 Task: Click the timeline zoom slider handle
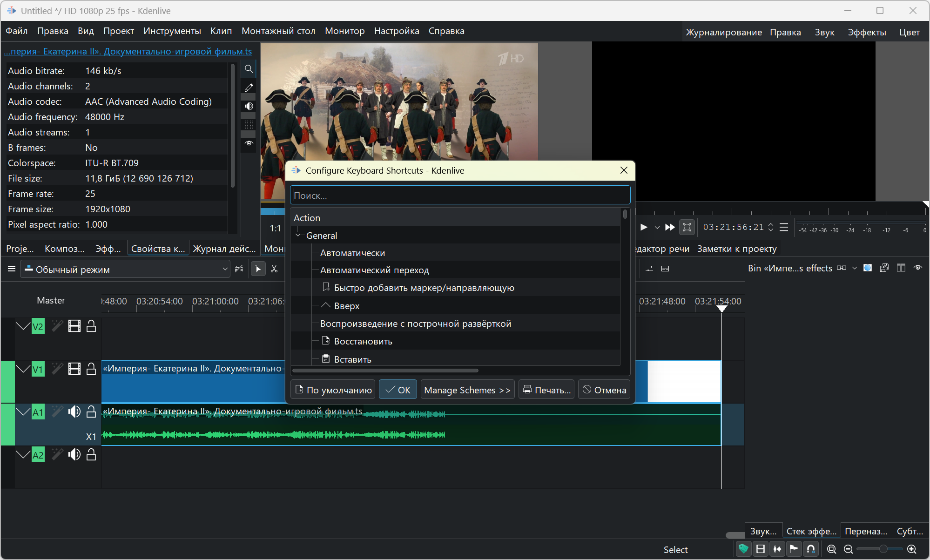tap(883, 549)
